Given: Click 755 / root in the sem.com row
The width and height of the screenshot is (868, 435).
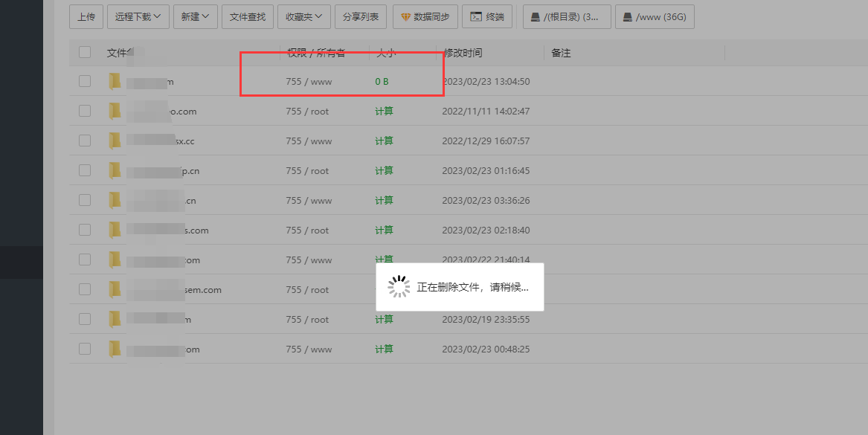Looking at the screenshot, I should click(x=307, y=290).
